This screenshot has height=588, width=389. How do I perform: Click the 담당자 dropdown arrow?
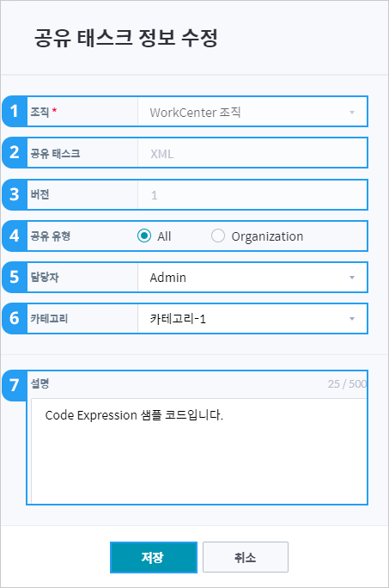pyautogui.click(x=352, y=278)
